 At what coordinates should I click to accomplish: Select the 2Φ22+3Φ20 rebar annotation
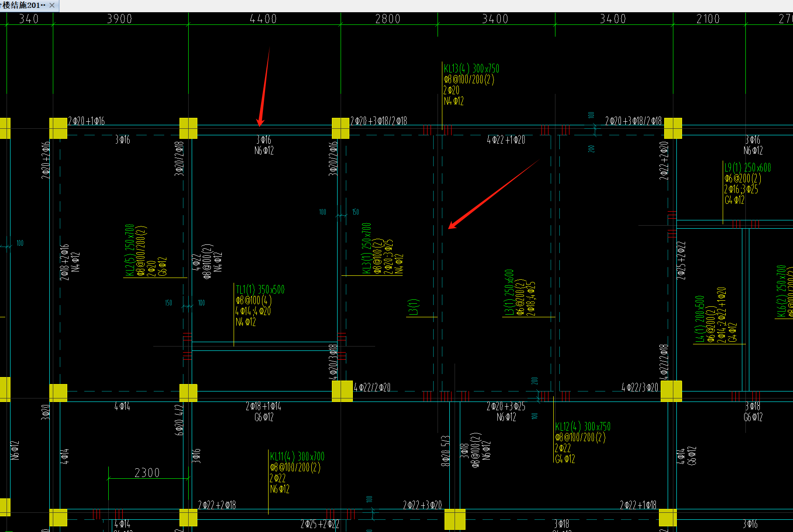pos(422,505)
